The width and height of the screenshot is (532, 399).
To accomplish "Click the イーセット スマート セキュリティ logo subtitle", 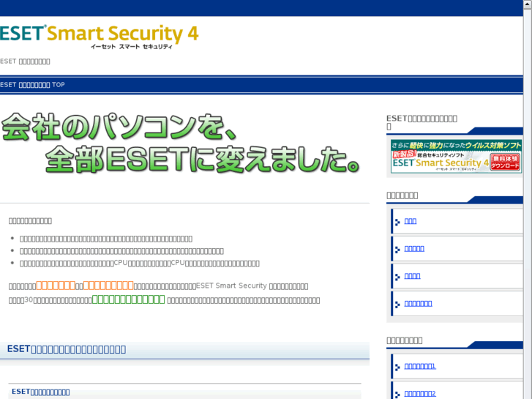I will 132,47.
